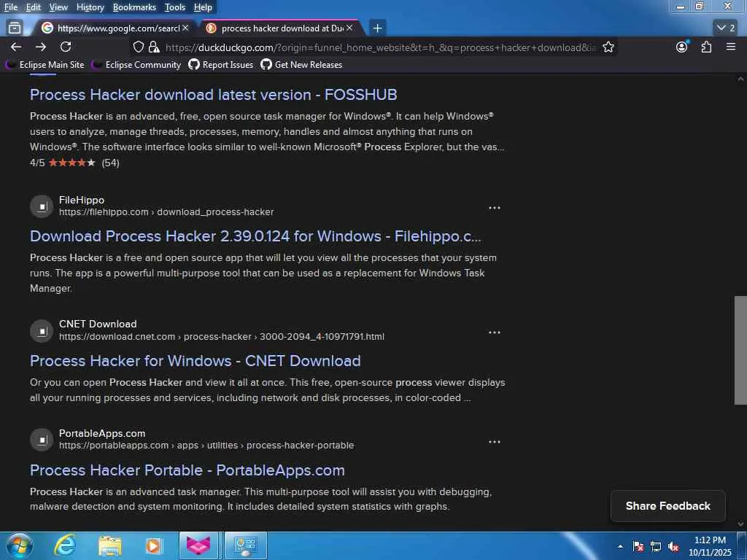Open Get New Releases bookmark

coord(301,65)
